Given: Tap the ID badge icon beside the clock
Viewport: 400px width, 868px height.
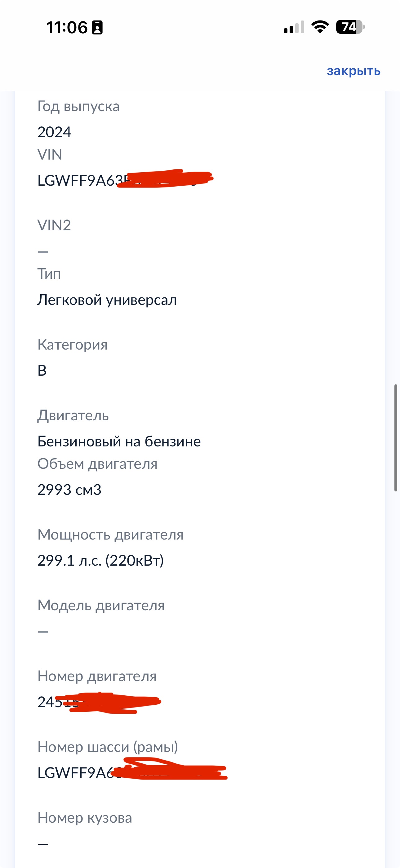Looking at the screenshot, I should (x=98, y=28).
